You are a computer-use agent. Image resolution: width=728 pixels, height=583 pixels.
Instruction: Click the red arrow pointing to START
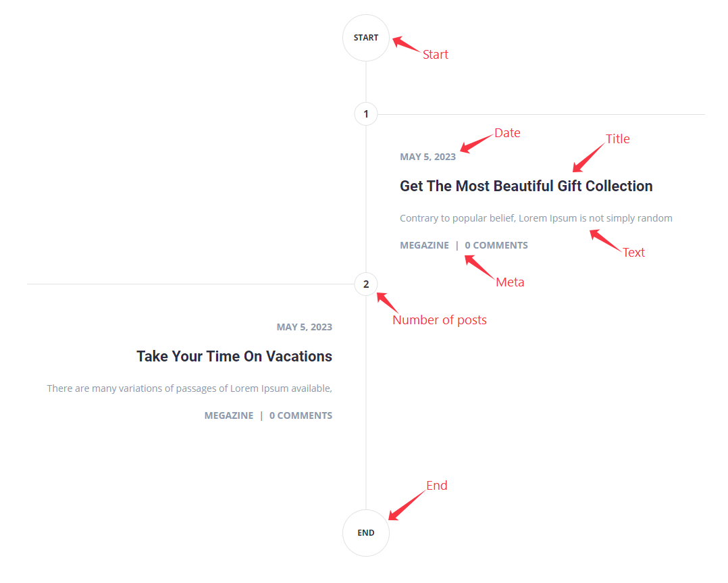tap(405, 45)
